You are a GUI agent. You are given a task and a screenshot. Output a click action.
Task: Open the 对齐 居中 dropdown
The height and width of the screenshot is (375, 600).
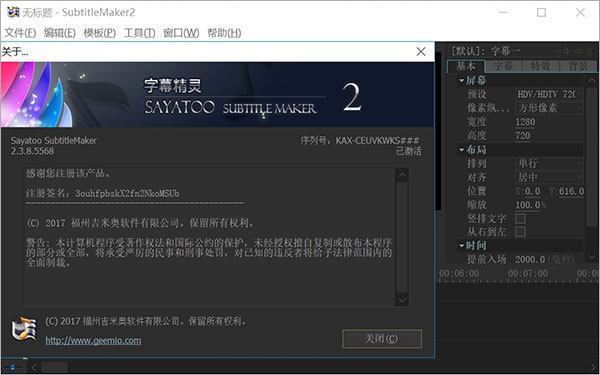click(x=549, y=177)
